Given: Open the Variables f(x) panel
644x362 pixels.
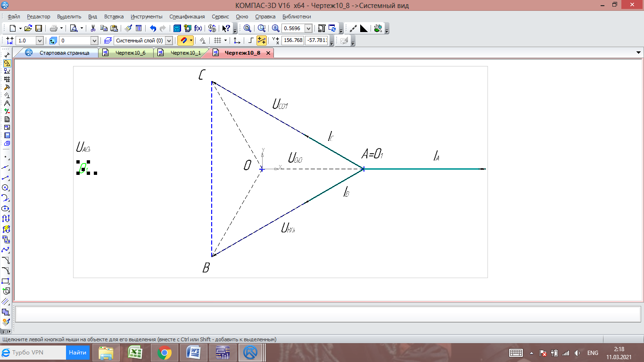Looking at the screenshot, I should [198, 28].
